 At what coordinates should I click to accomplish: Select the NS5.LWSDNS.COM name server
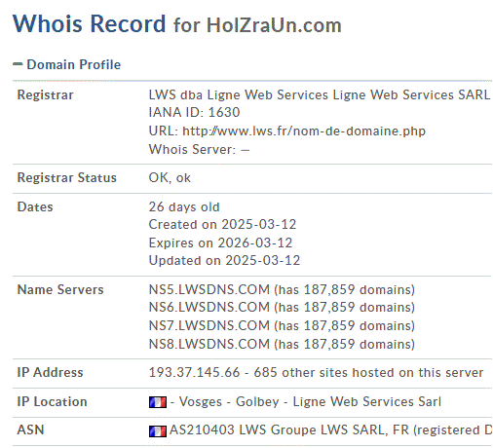pos(209,289)
